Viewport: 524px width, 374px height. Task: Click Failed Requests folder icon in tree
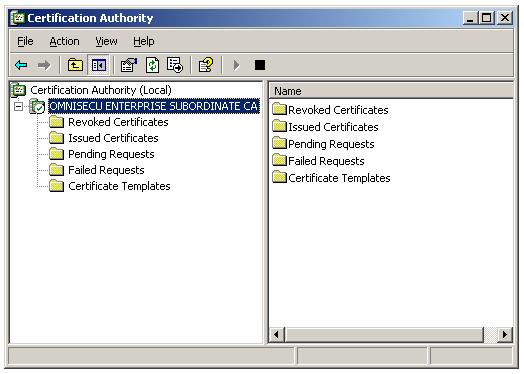(x=56, y=170)
